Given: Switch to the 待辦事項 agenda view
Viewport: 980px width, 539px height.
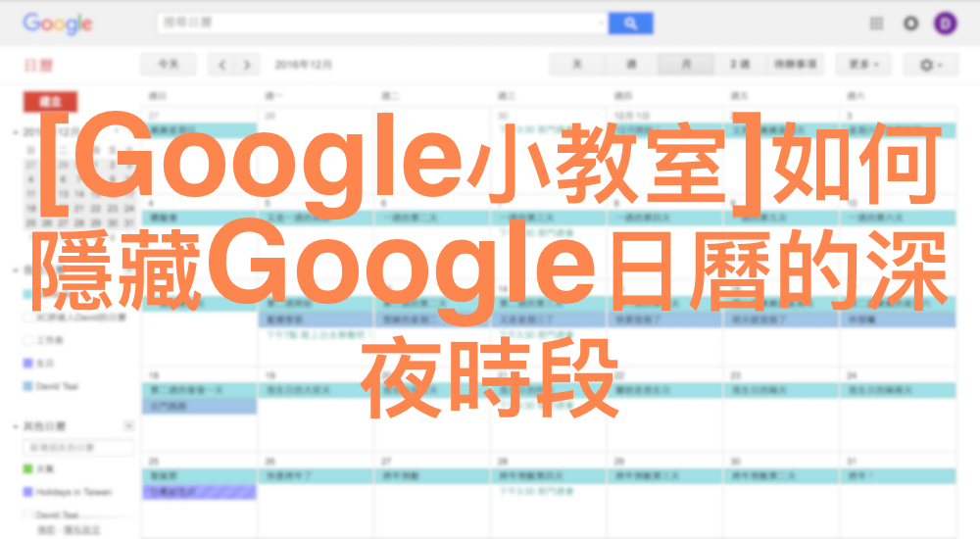Looking at the screenshot, I should (795, 65).
